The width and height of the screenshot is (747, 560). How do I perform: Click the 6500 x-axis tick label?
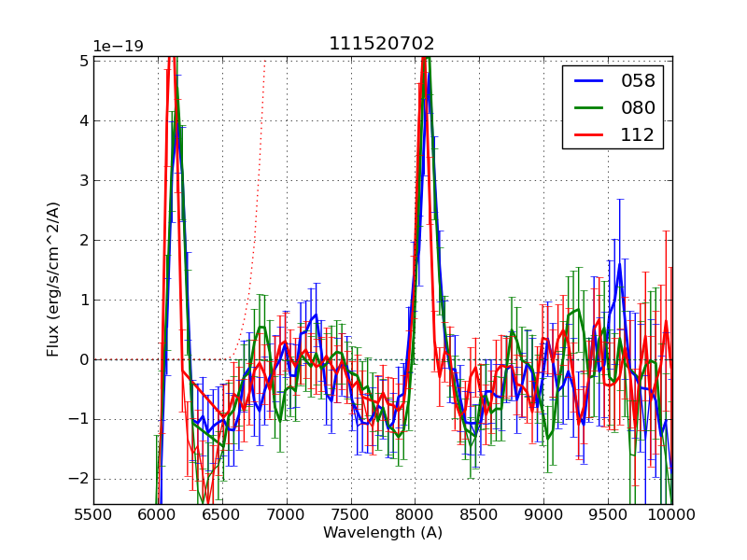coord(222,514)
